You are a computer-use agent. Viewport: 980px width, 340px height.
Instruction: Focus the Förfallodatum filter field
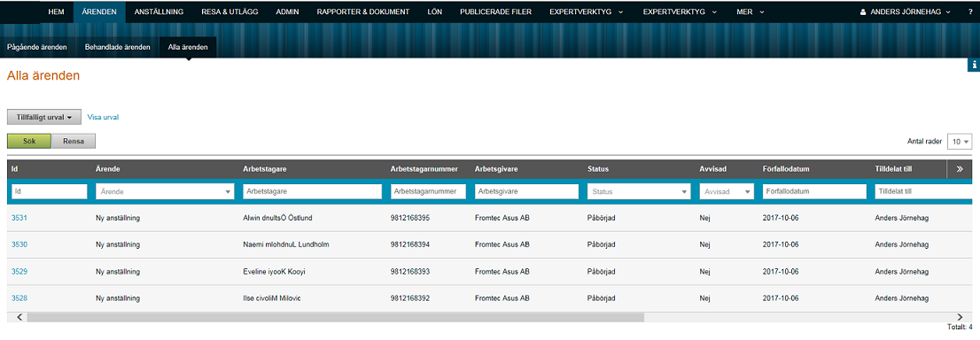[814, 192]
